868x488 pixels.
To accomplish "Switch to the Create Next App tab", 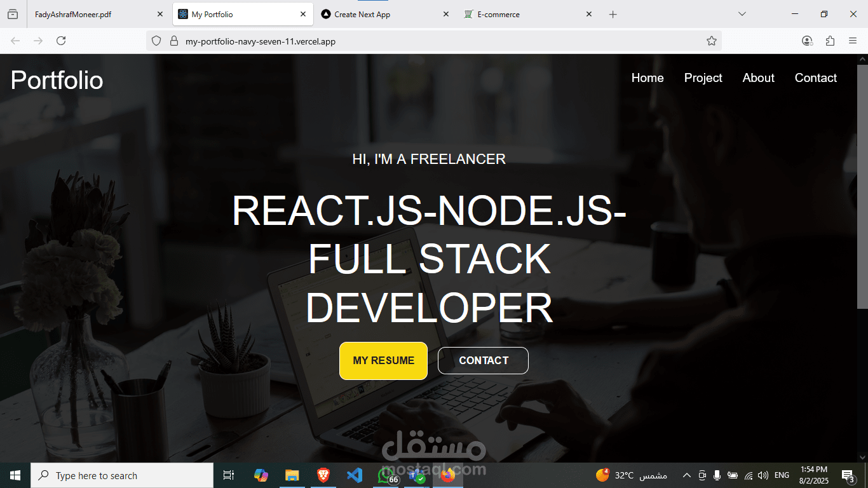I will click(386, 14).
